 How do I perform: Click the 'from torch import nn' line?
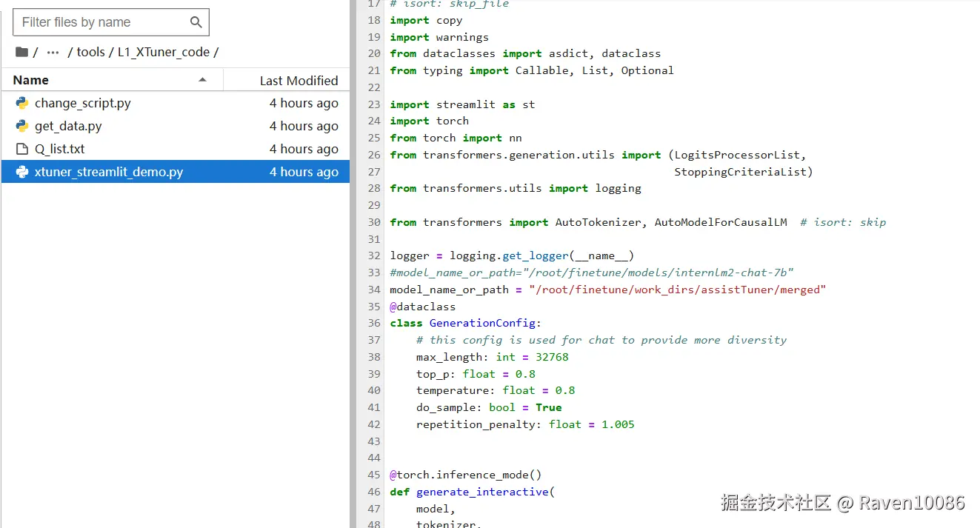pyautogui.click(x=456, y=138)
